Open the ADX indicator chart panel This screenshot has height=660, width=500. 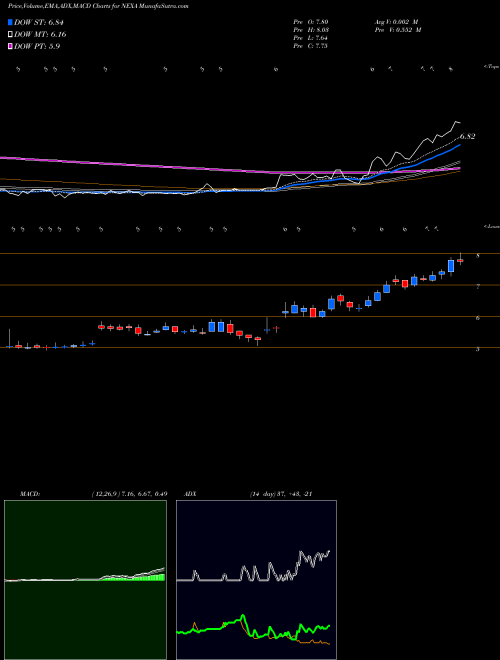256,580
